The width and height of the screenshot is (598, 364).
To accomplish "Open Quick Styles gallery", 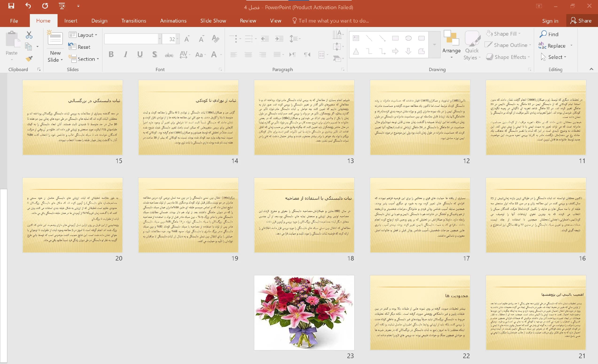I will 472,45.
